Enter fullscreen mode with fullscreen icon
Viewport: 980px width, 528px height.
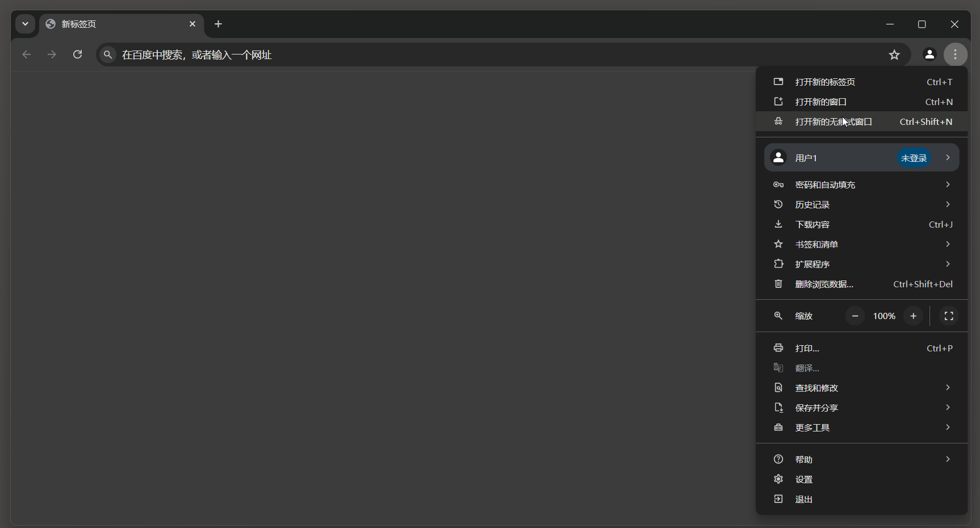click(x=949, y=316)
